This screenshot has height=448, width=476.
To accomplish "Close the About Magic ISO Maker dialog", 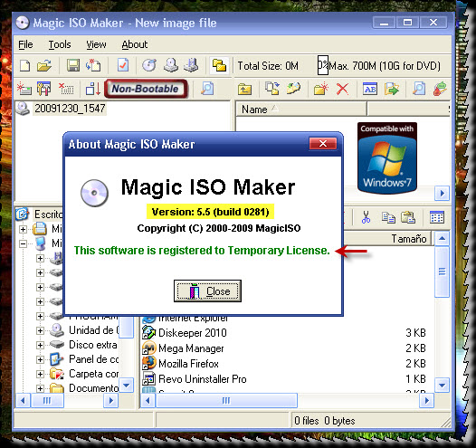I will coord(207,291).
